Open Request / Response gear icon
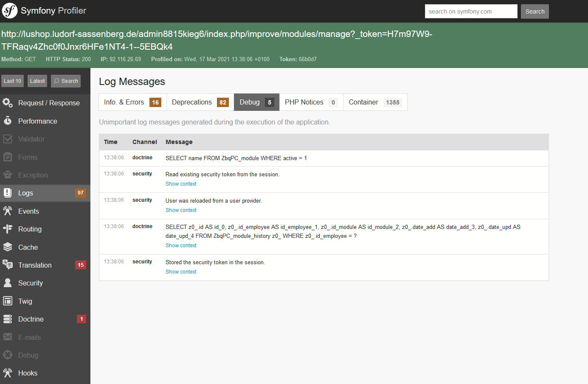 tap(8, 103)
